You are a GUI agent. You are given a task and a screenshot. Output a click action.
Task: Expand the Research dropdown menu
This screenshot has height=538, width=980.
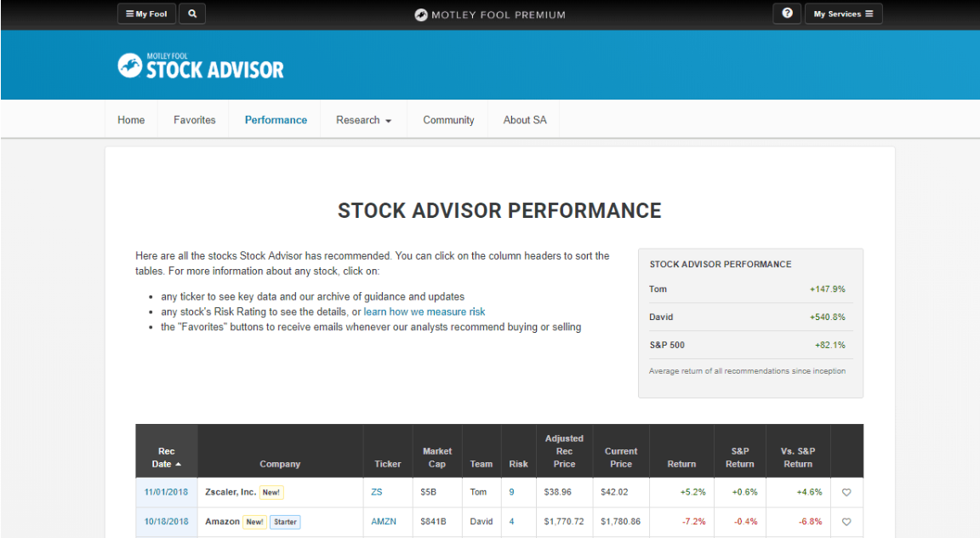pos(364,119)
